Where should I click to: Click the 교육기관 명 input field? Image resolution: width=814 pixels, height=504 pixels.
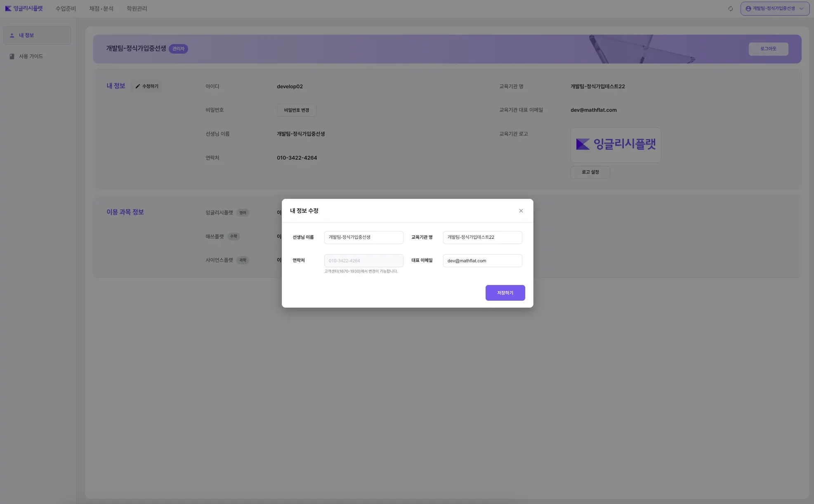click(x=482, y=237)
